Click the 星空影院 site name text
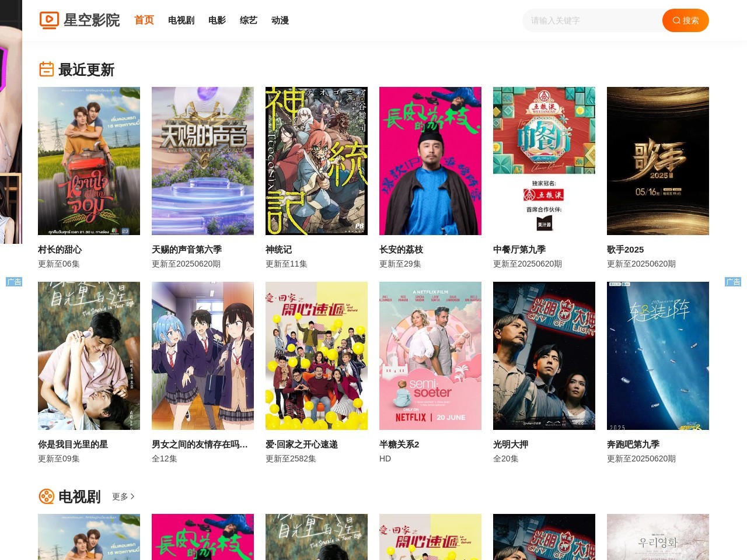 (92, 20)
